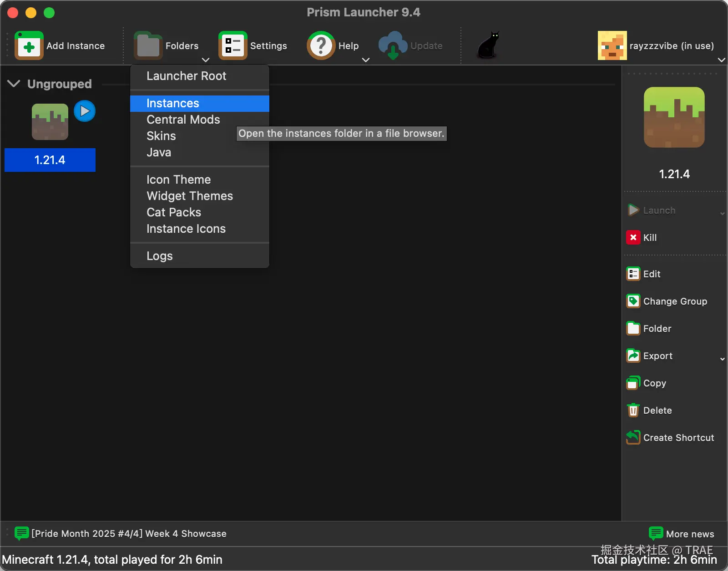Viewport: 728px width, 571px height.
Task: Select the 1.21.4 instance name label
Action: coord(50,160)
